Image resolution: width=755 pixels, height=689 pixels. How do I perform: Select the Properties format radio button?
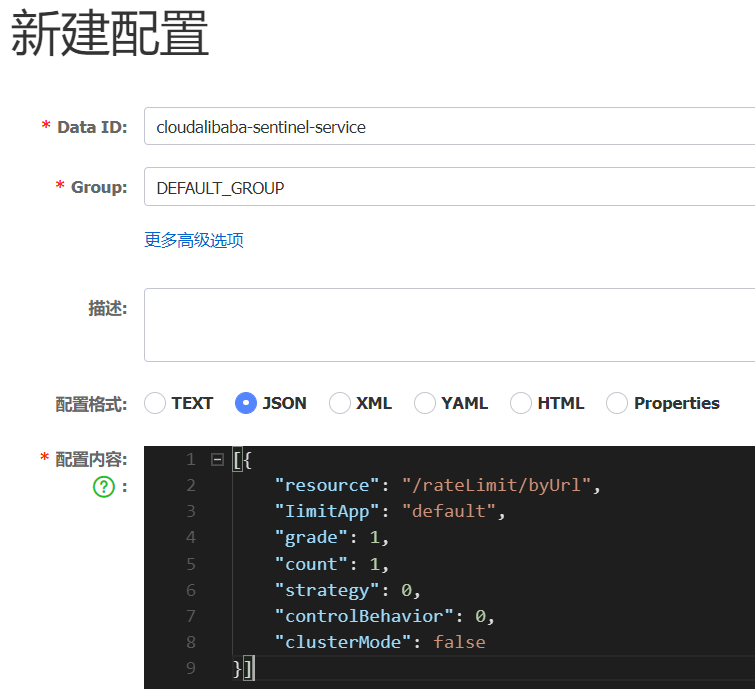[617, 403]
